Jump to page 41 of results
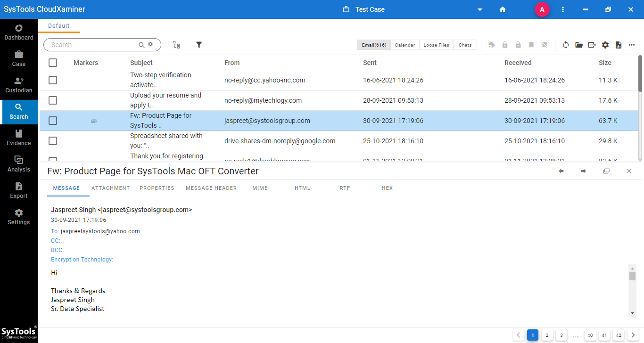Screen dimensions: 644x343 tap(604, 335)
